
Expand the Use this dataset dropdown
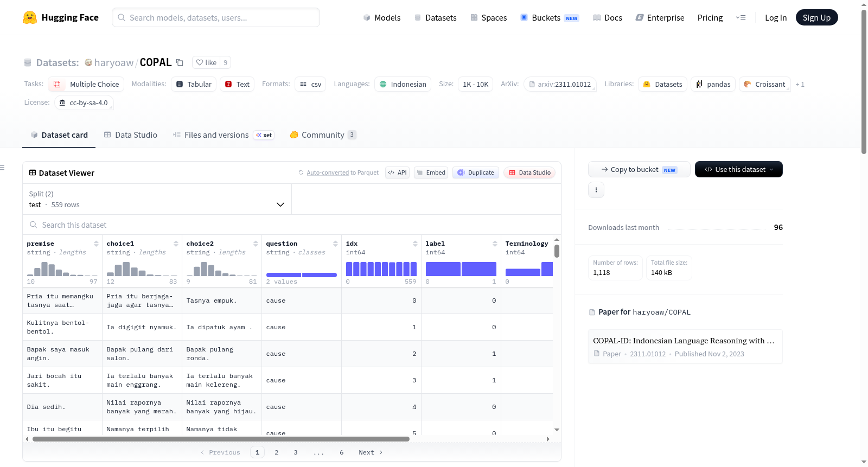pyautogui.click(x=739, y=169)
